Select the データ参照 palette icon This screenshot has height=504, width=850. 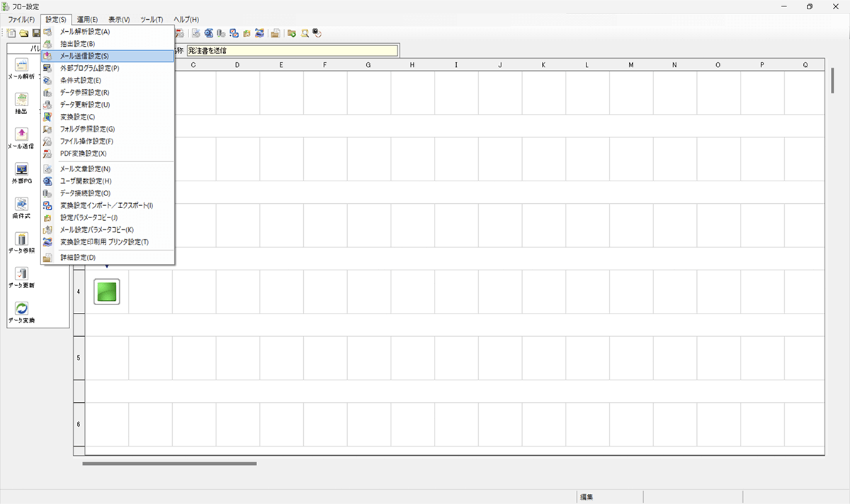pos(21,238)
